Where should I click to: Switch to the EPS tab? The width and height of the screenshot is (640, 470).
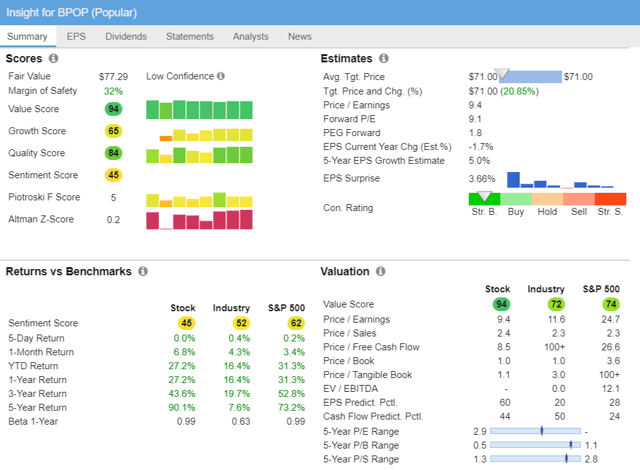[76, 36]
